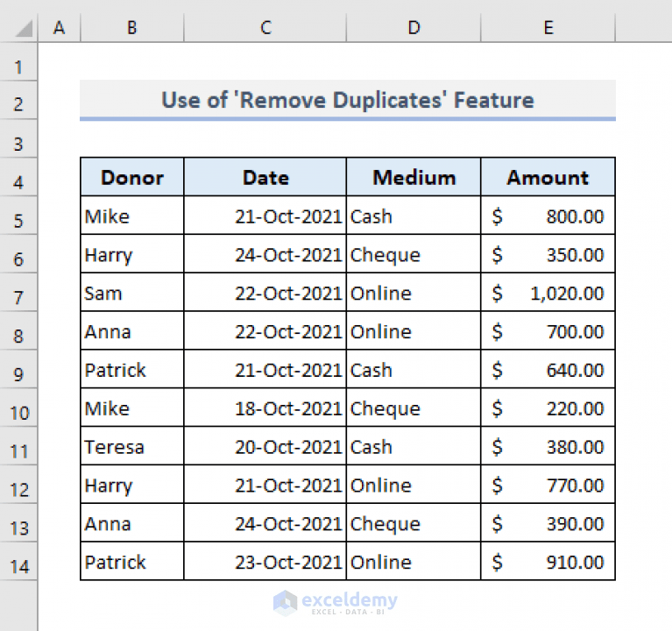Click the Cheque cell in row 10

[414, 408]
